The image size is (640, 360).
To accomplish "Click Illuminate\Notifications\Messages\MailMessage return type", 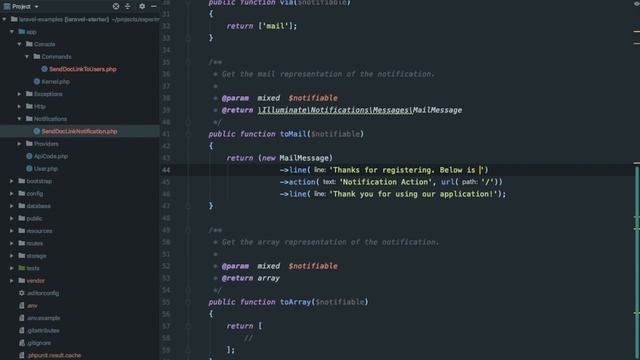I will [360, 110].
